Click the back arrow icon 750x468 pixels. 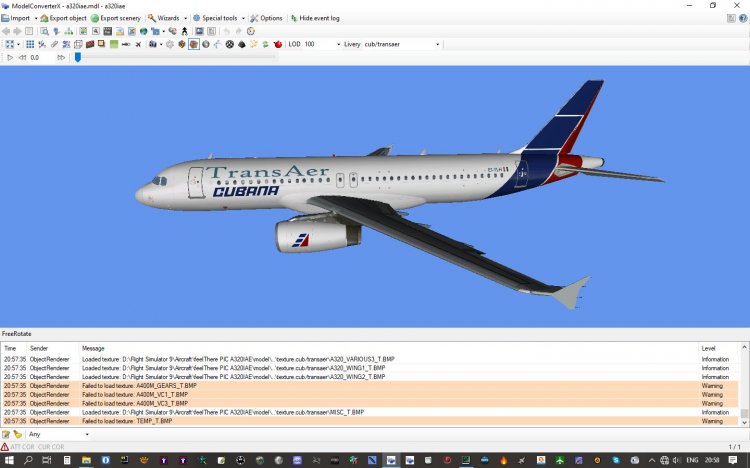tap(6, 31)
